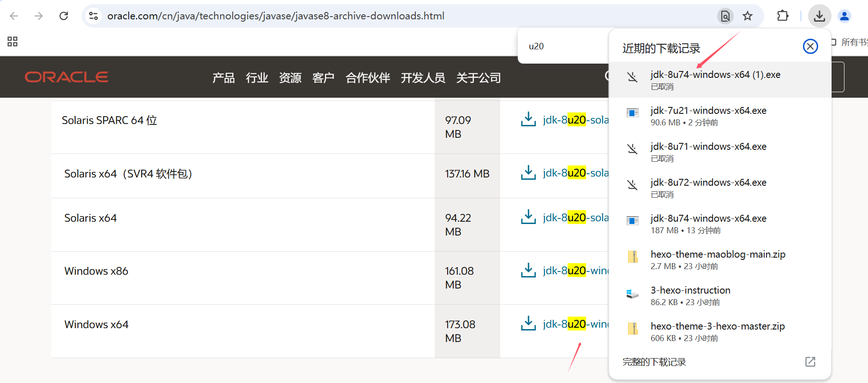Download jdk-8u20 Windows x86 link
Viewport: 868px width, 383px height.
576,271
